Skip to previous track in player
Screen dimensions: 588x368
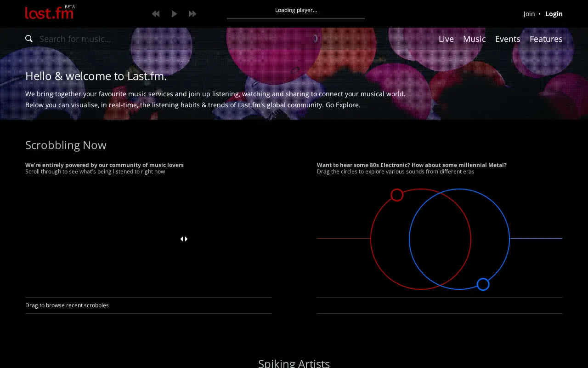[156, 14]
